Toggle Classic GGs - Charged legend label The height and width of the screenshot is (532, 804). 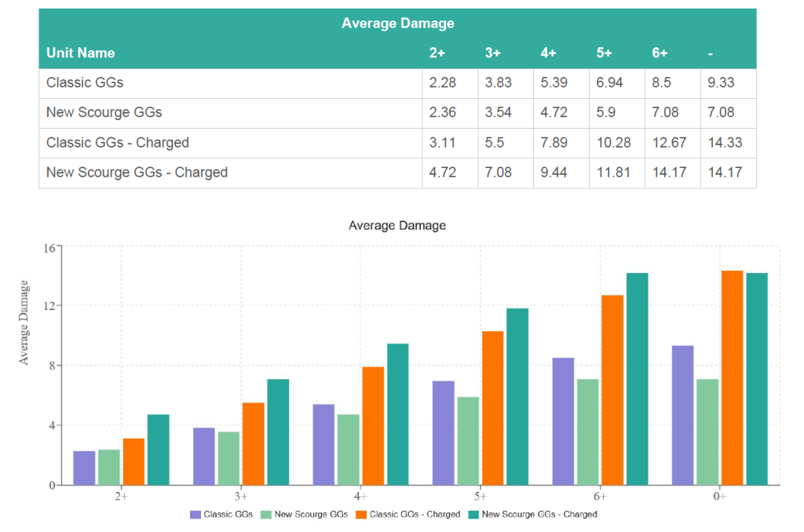415,515
